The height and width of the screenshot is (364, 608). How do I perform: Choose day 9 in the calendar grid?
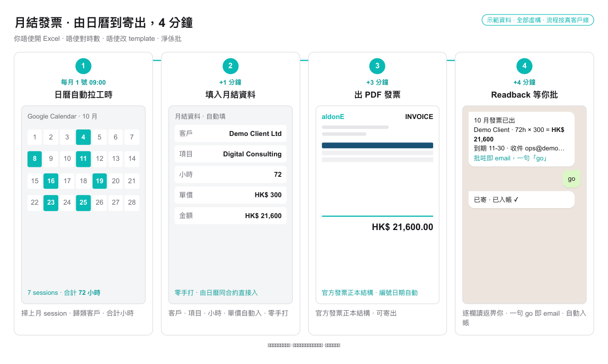click(x=51, y=159)
